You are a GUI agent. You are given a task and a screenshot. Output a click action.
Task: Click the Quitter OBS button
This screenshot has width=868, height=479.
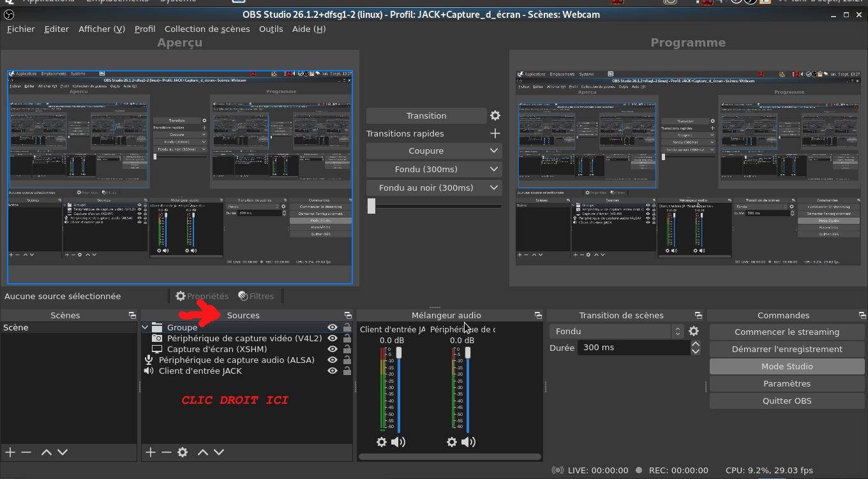coord(787,401)
